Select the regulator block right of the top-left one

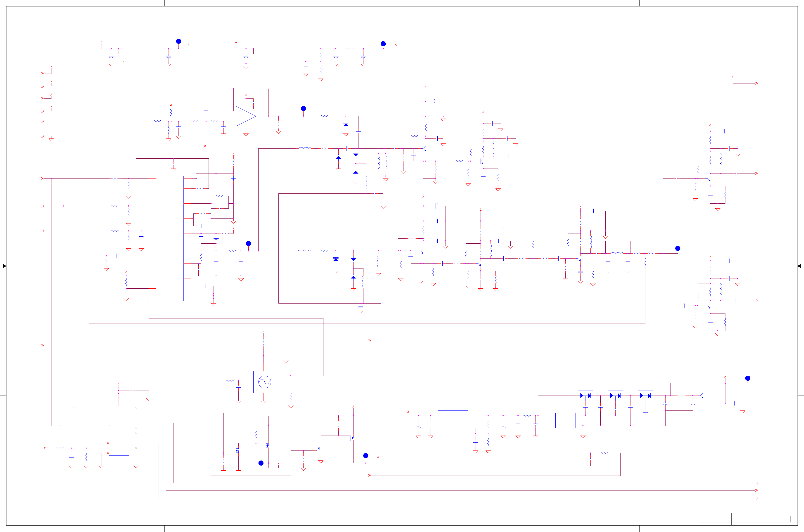281,55
